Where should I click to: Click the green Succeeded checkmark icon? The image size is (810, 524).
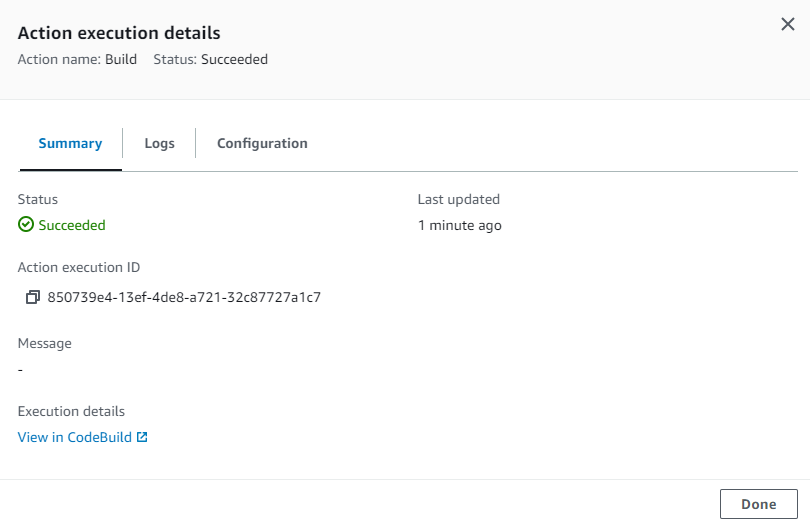click(26, 225)
